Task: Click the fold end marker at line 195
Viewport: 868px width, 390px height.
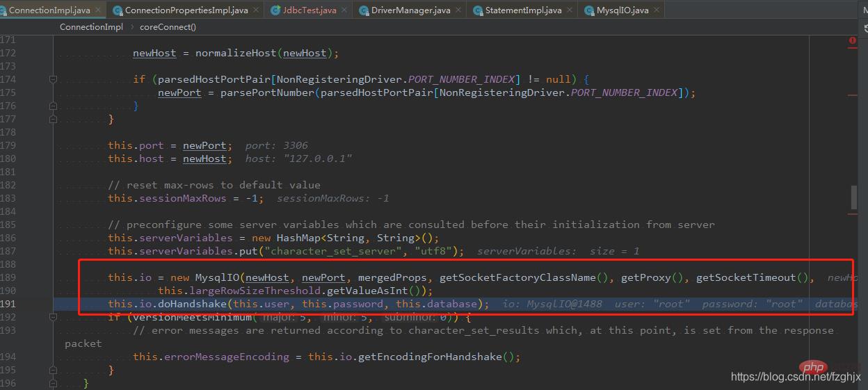Action: pyautogui.click(x=54, y=370)
